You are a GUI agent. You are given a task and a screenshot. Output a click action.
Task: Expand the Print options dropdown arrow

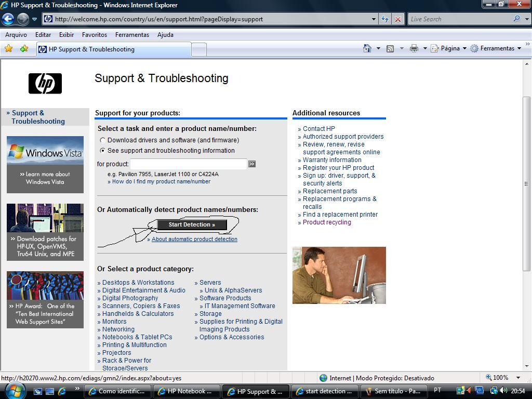pyautogui.click(x=425, y=48)
